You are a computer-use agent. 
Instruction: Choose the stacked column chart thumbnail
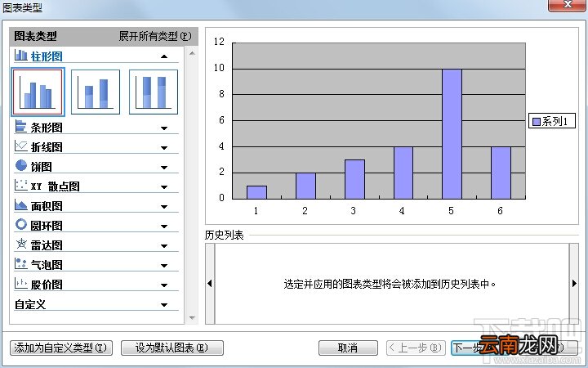[96, 92]
